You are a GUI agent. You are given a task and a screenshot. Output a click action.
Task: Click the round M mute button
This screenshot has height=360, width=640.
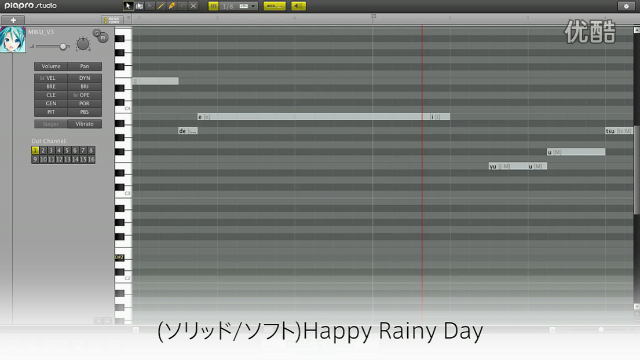click(x=103, y=38)
